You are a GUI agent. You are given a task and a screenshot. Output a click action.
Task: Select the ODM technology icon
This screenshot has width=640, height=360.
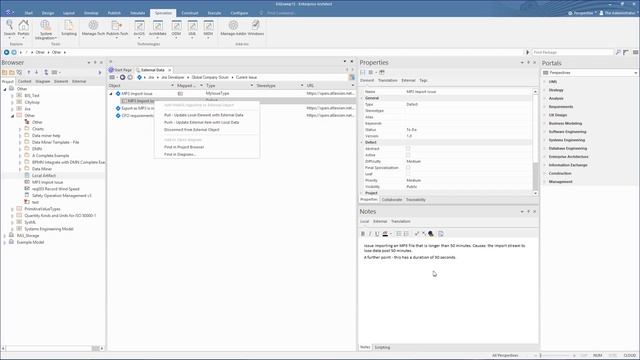tap(176, 29)
